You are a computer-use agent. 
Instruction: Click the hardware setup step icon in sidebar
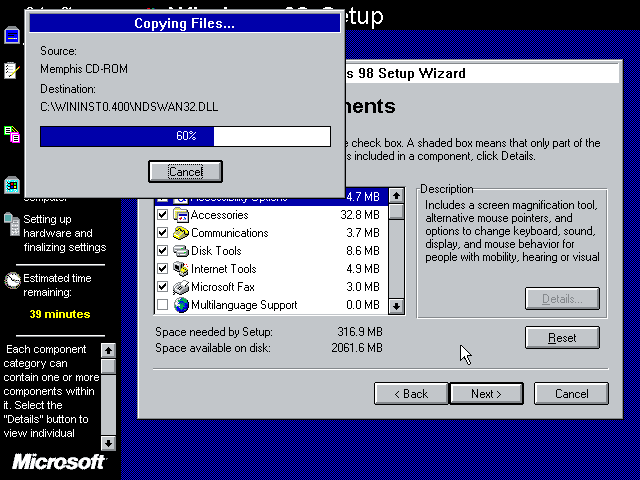point(12,224)
